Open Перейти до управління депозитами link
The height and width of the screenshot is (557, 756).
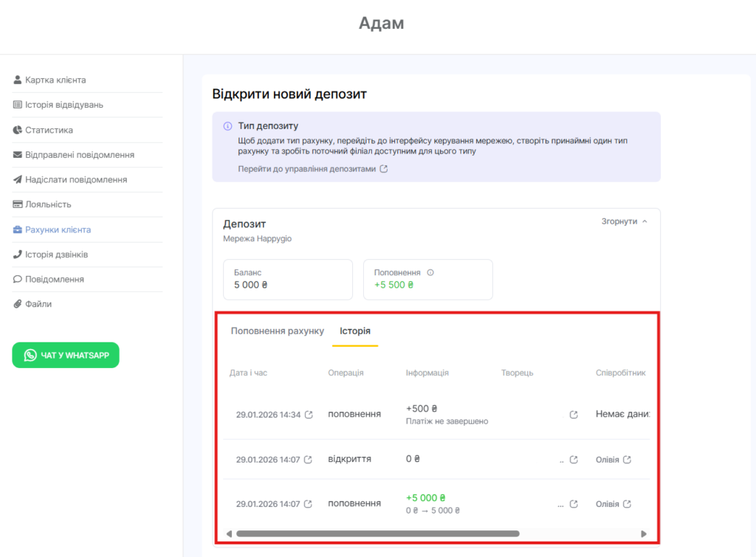point(312,169)
